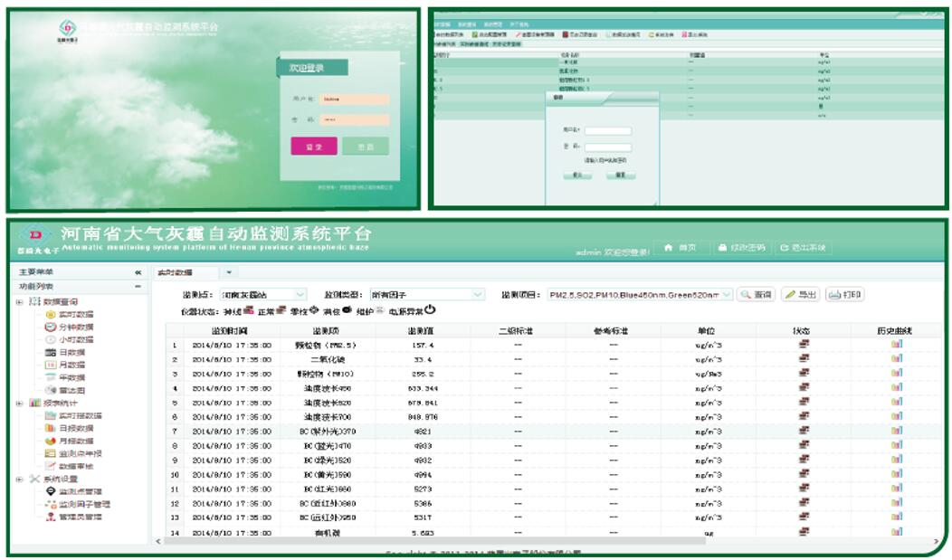The height and width of the screenshot is (560, 952).
Task: Click the 首页 home button in header
Action: [x=681, y=248]
